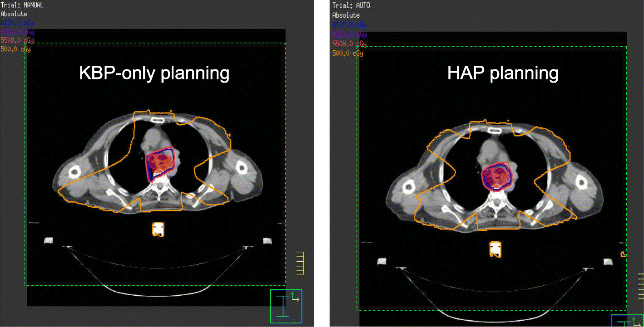Viewport: 644px width, 327px height.
Task: Click the orange-outlined marker below patient in AUTO panel
Action: [x=495, y=249]
